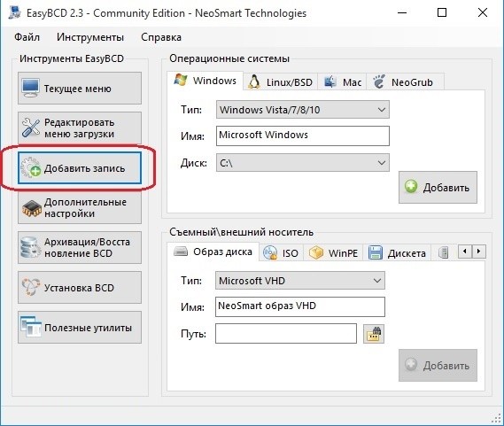The height and width of the screenshot is (426, 504).
Task: Click the Microsoft Windows name field
Action: click(x=302, y=136)
